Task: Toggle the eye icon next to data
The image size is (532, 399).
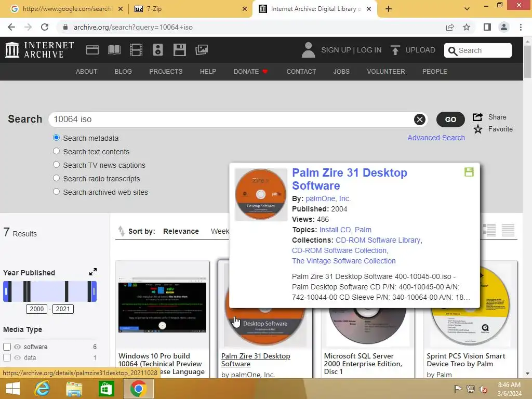Action: [x=17, y=357]
